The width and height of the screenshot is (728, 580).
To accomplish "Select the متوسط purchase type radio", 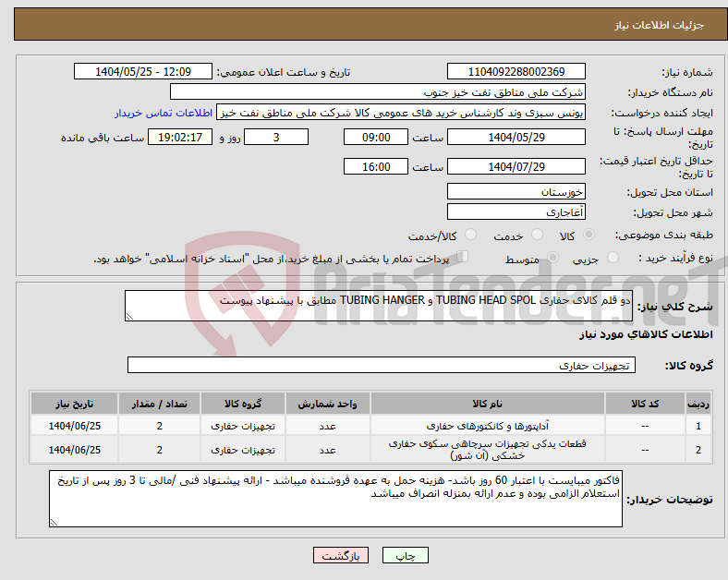I will (x=552, y=257).
